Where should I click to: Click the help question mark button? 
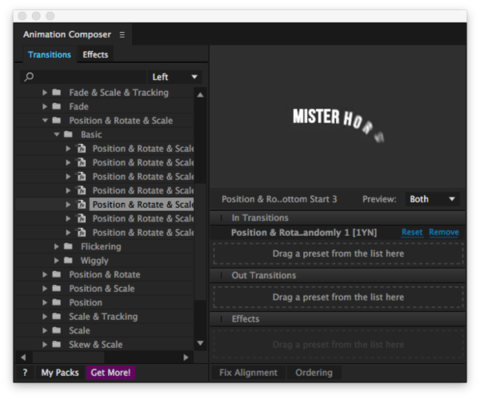click(25, 373)
